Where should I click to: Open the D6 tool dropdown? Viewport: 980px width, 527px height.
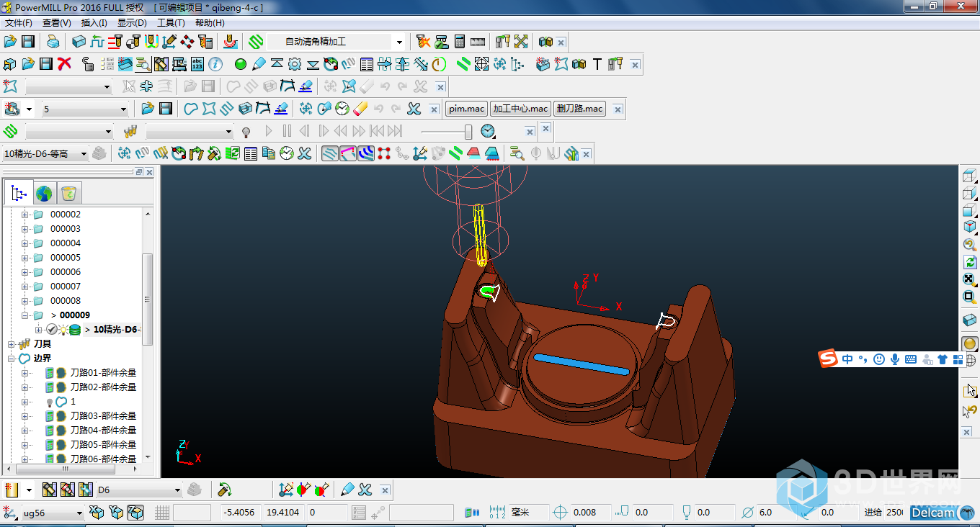(x=177, y=490)
